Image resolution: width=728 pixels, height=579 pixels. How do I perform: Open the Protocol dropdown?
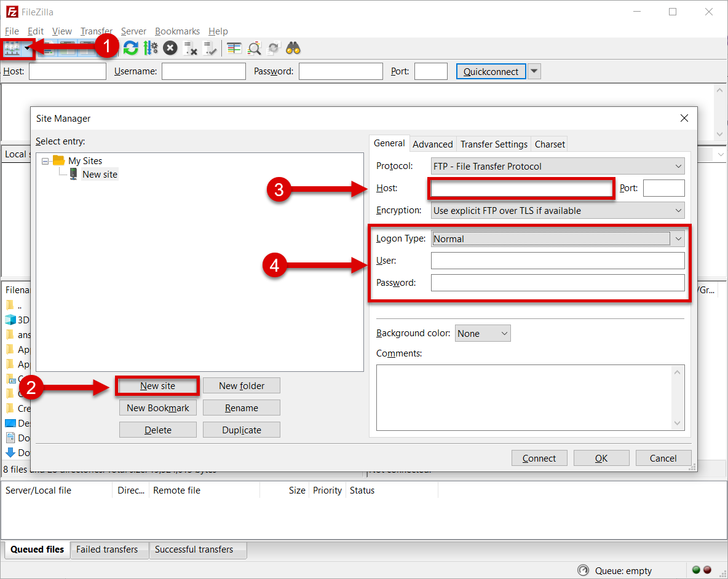[x=558, y=167]
